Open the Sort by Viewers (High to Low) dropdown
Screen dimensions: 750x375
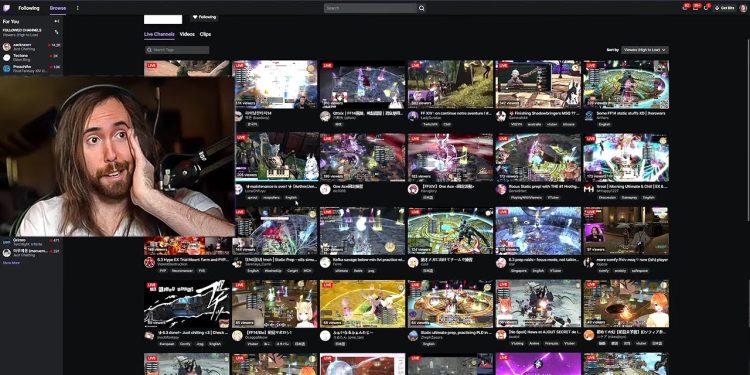click(645, 50)
